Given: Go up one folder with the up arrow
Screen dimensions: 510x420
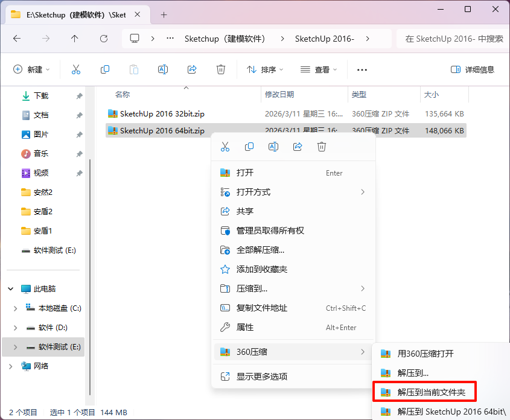Looking at the screenshot, I should pos(74,39).
